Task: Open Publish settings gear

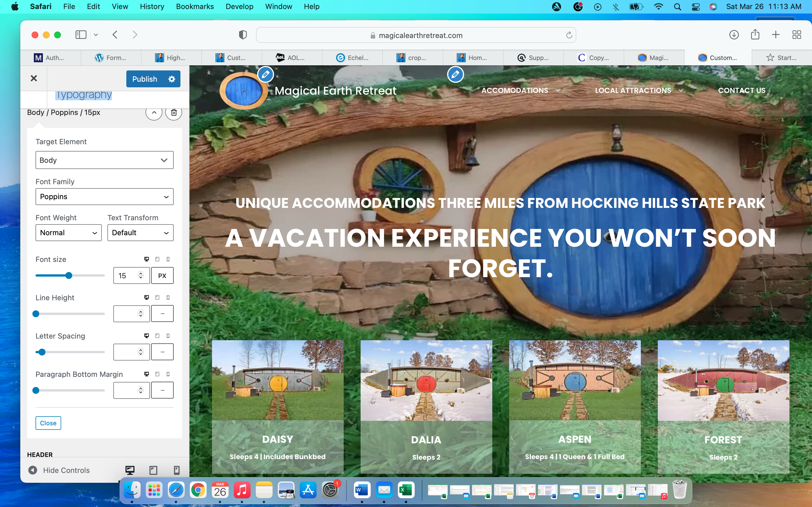Action: (172, 79)
